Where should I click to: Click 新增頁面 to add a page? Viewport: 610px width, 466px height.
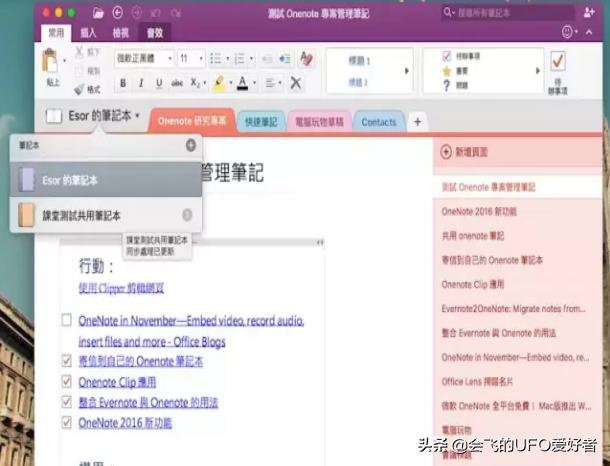(x=465, y=152)
